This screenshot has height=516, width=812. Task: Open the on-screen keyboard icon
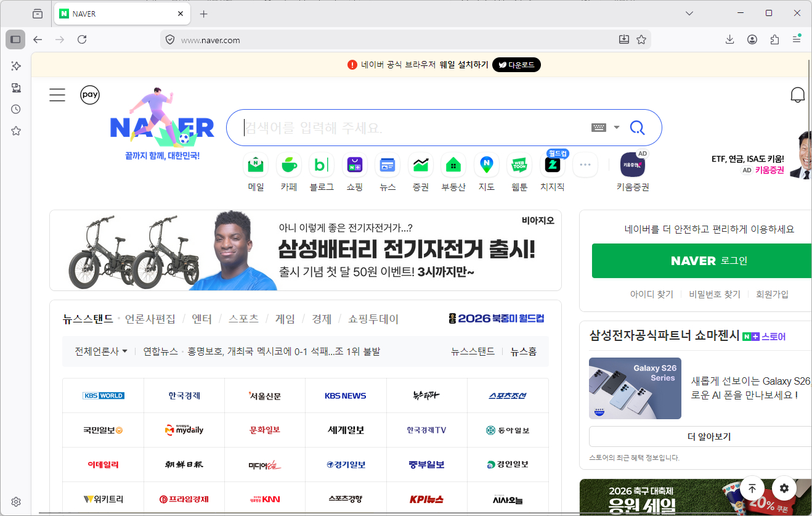(599, 128)
